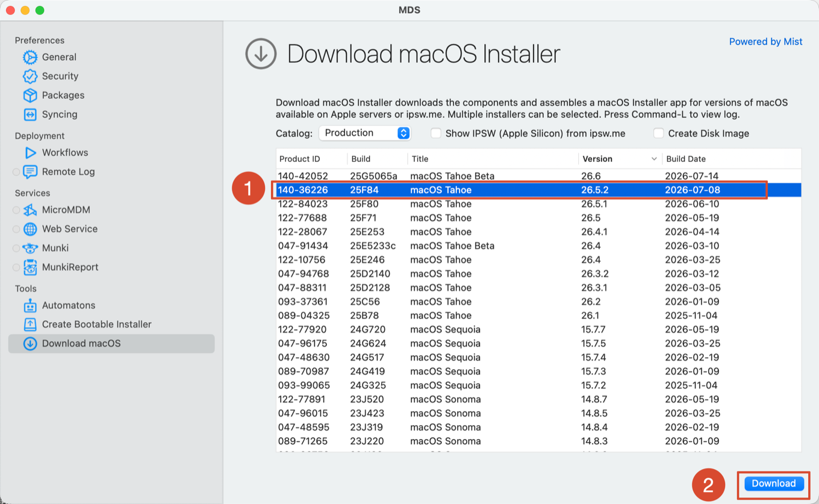Open Workflows in the sidebar
The height and width of the screenshot is (504, 819).
click(65, 153)
